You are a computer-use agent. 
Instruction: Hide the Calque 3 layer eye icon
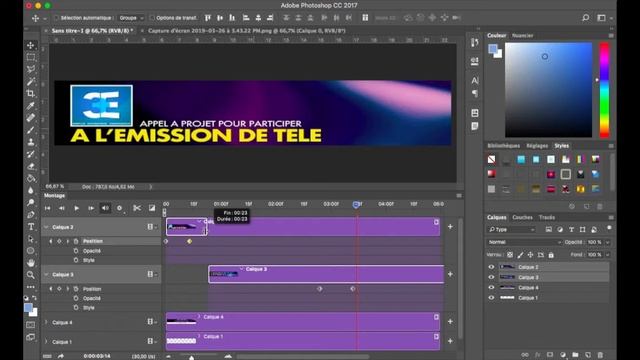pyautogui.click(x=491, y=277)
